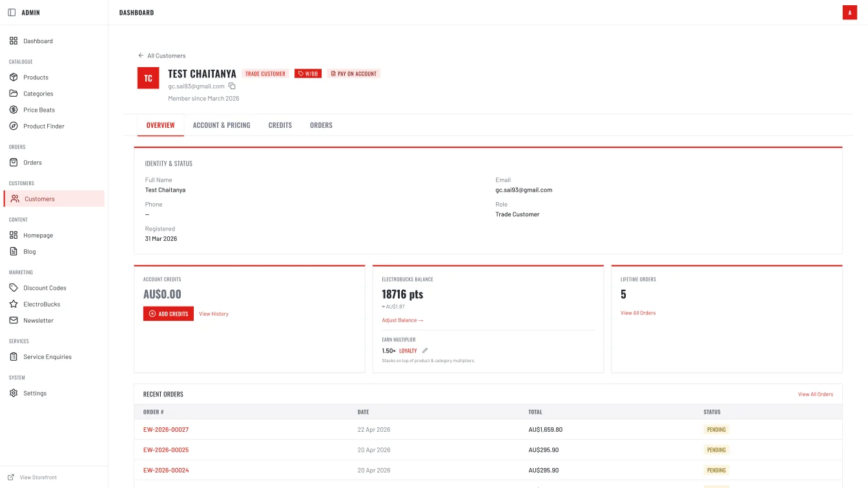The width and height of the screenshot is (868, 488).
Task: Open Price Beats from the sidebar
Action: pyautogui.click(x=38, y=110)
